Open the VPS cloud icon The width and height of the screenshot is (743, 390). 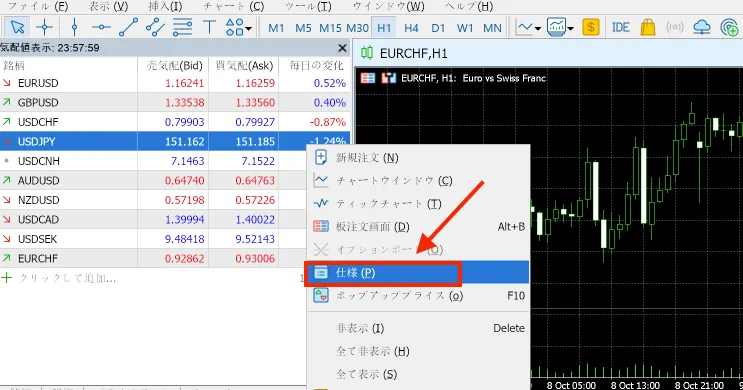[702, 27]
